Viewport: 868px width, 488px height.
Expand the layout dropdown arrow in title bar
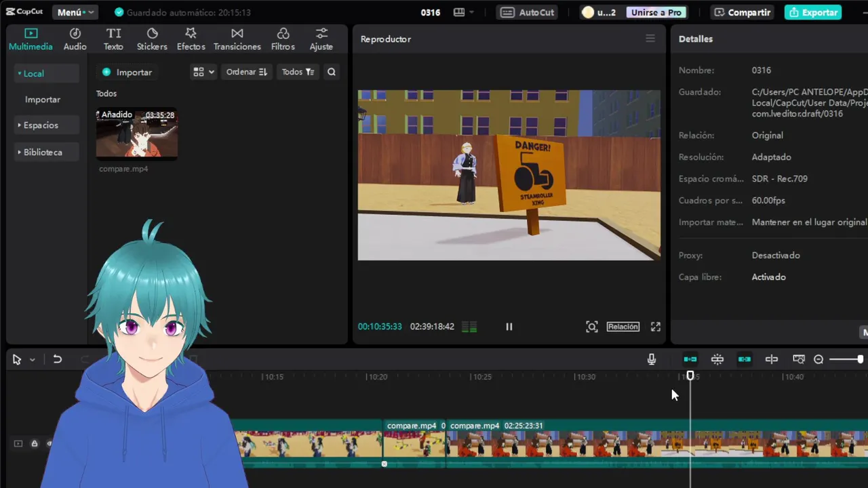click(472, 12)
